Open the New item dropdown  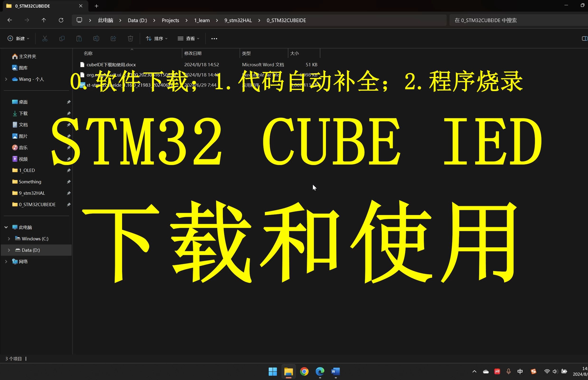19,38
